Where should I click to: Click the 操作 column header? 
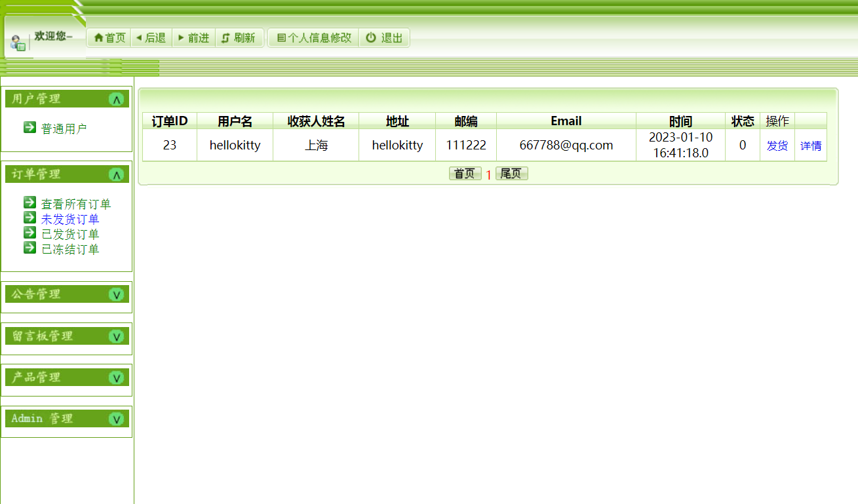(777, 121)
